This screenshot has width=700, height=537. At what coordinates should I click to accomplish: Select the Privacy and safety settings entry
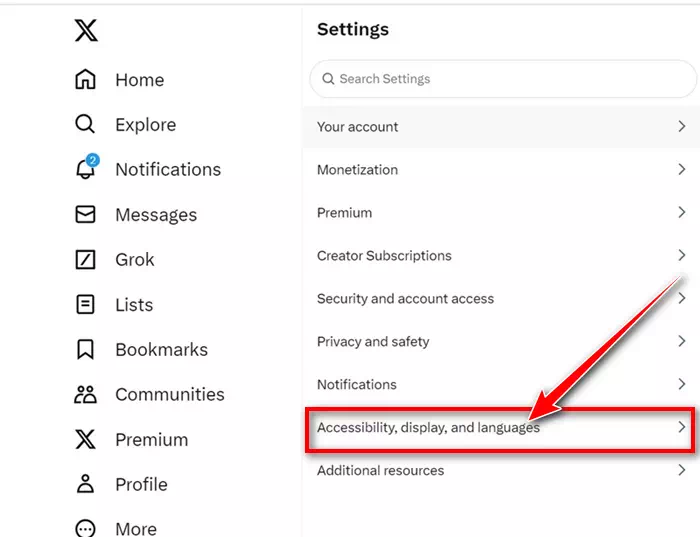coord(501,341)
